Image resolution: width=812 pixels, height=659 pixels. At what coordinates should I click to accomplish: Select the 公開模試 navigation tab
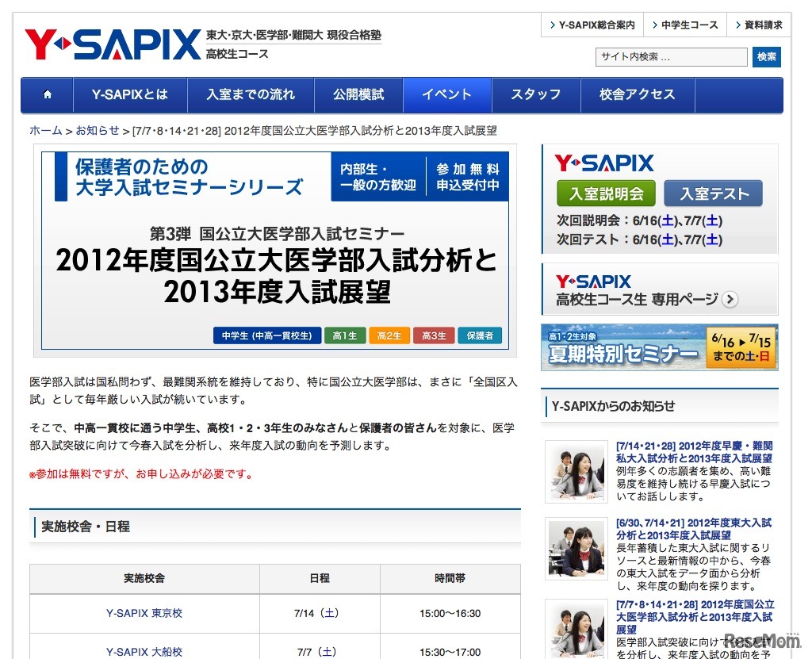coord(358,95)
